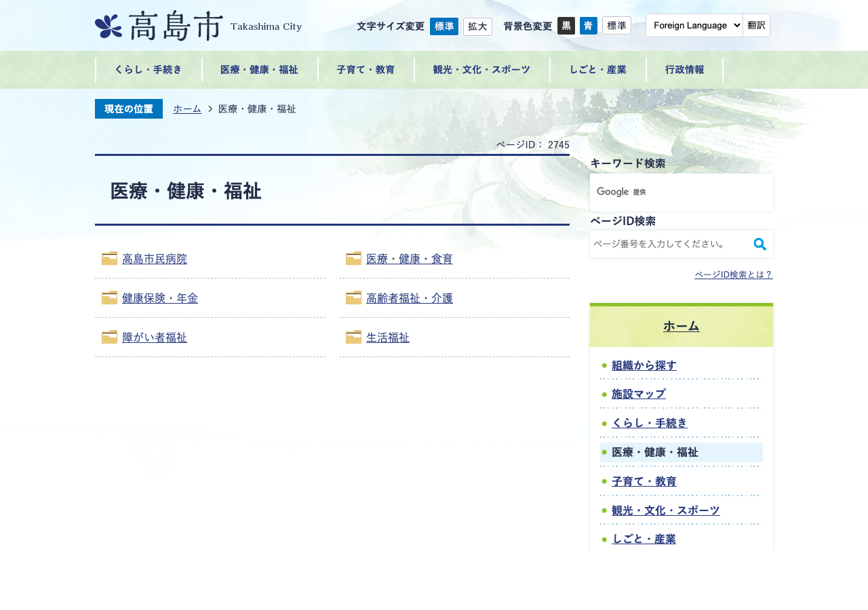
Task: Open the 行政情報 navigation menu
Action: point(685,70)
